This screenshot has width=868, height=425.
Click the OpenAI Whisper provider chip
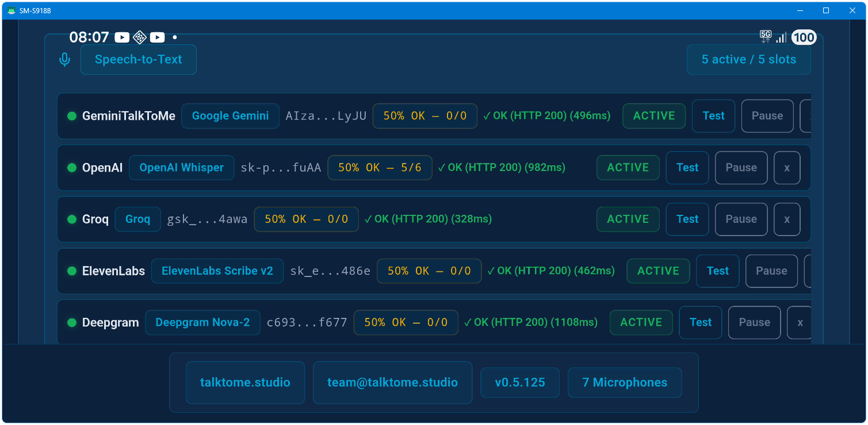182,168
